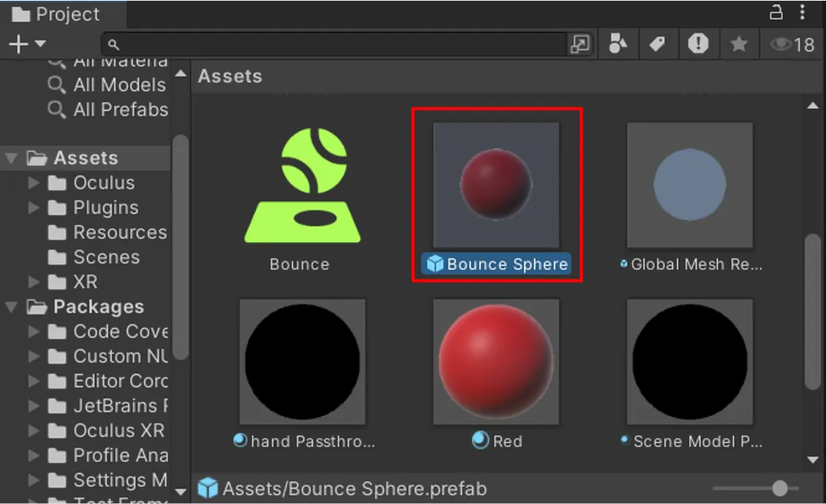Click the Search by Type icon
This screenshot has height=504, width=826.
click(x=618, y=44)
